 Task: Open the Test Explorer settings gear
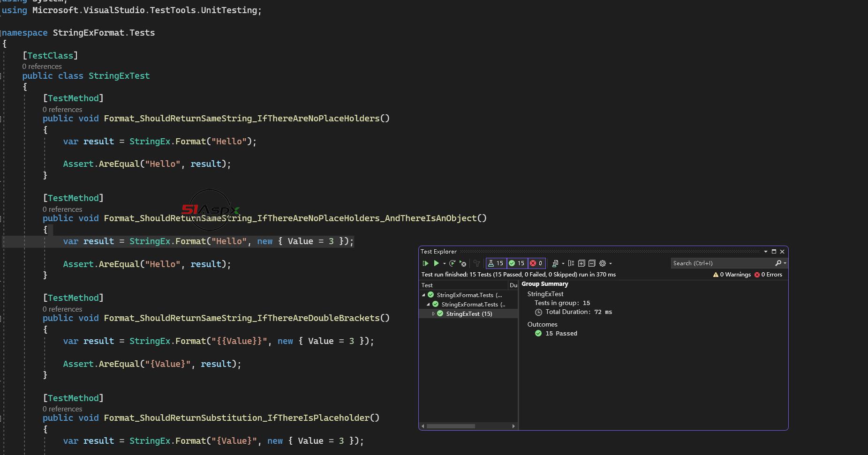[x=603, y=263]
